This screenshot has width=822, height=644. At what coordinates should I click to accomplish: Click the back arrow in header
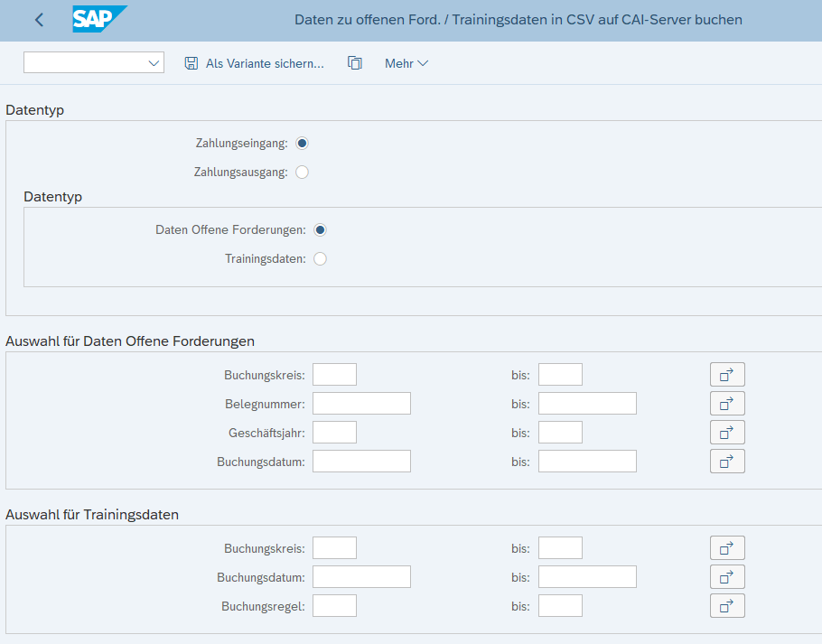tap(39, 20)
